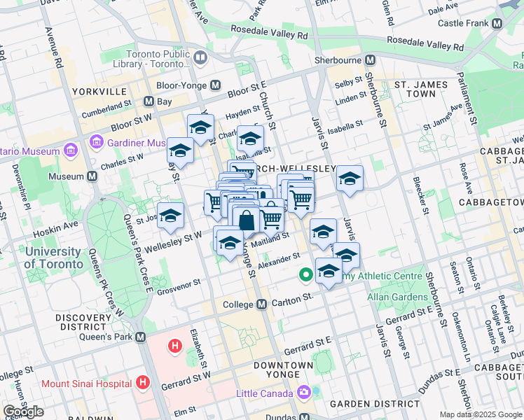Click the College subway station icon
The height and width of the screenshot is (420, 524).
tap(262, 304)
